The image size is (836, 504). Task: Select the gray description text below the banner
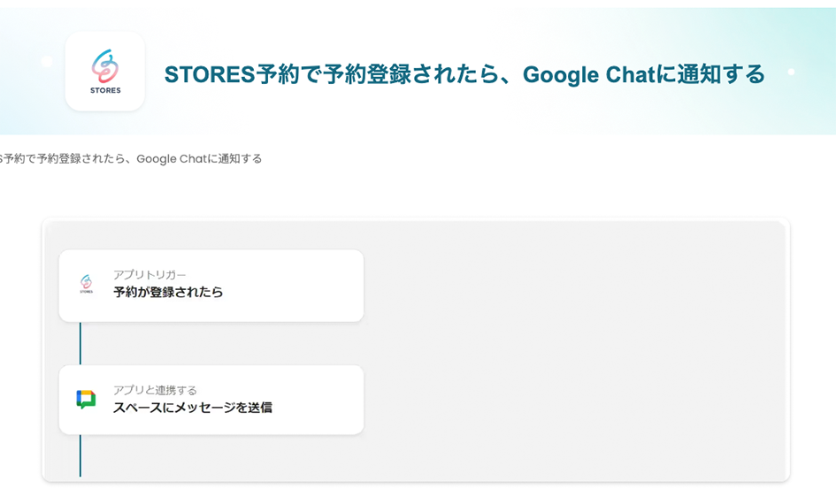tap(131, 159)
